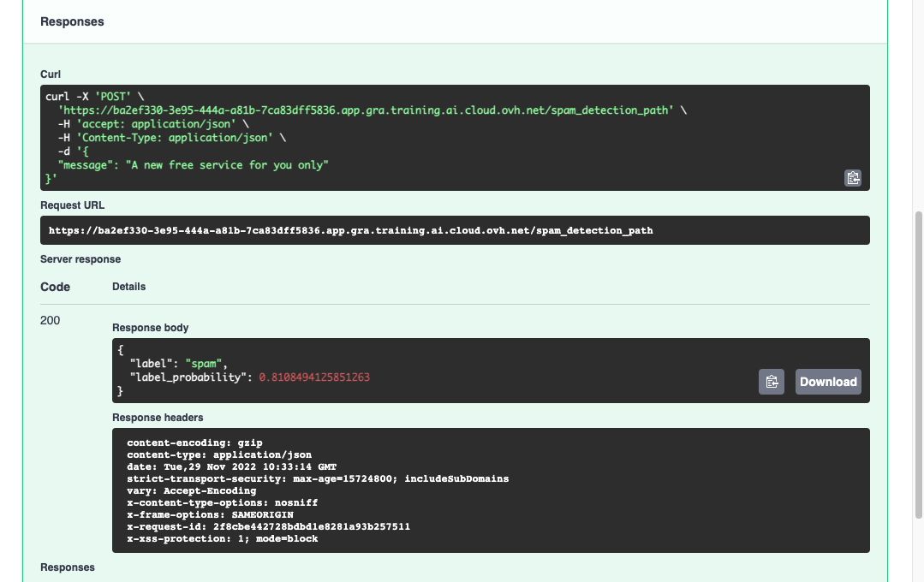924x582 pixels.
Task: Click the page's vertical scrollbar
Action: coord(919,364)
